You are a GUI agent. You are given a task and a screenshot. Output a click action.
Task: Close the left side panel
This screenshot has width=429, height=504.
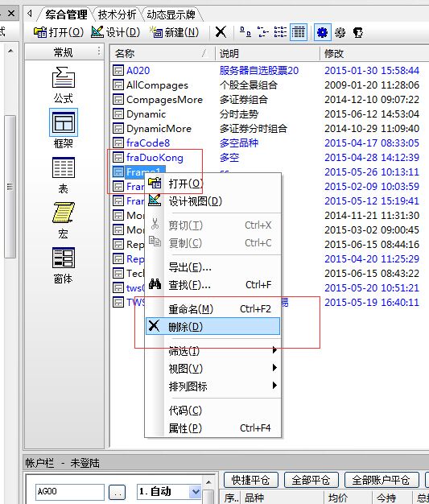(x=11, y=14)
